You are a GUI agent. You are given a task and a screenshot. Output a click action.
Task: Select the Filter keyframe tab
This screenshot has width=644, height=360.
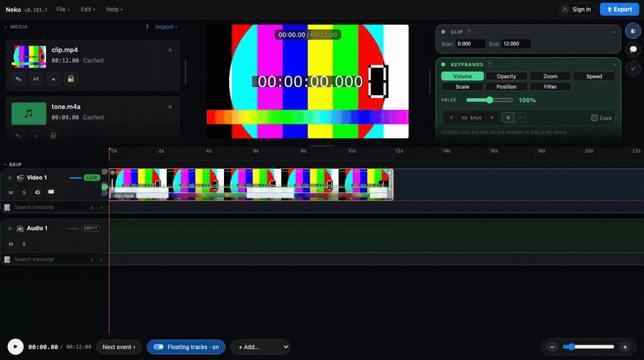tap(550, 86)
